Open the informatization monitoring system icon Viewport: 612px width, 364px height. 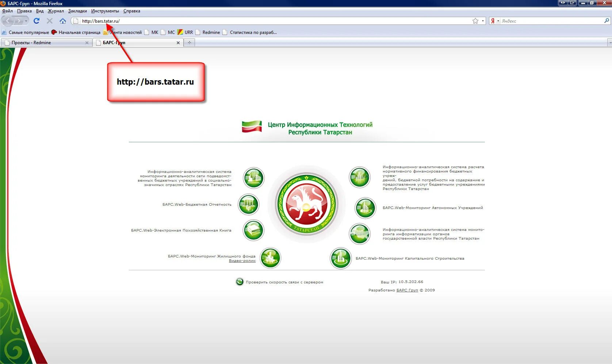[360, 234]
